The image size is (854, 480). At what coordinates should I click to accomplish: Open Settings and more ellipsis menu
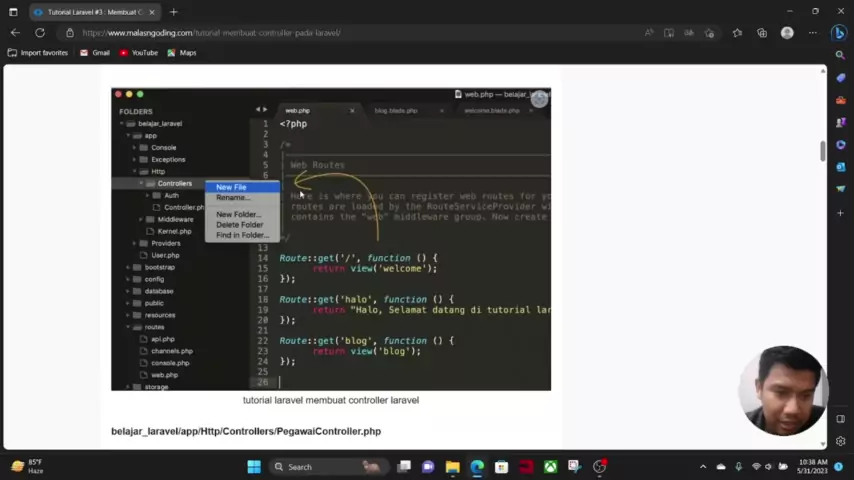[812, 33]
